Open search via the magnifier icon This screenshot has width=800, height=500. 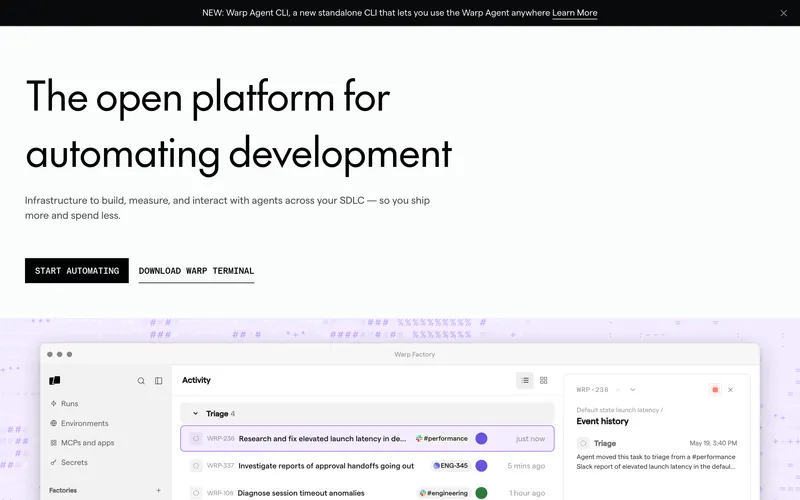click(141, 381)
